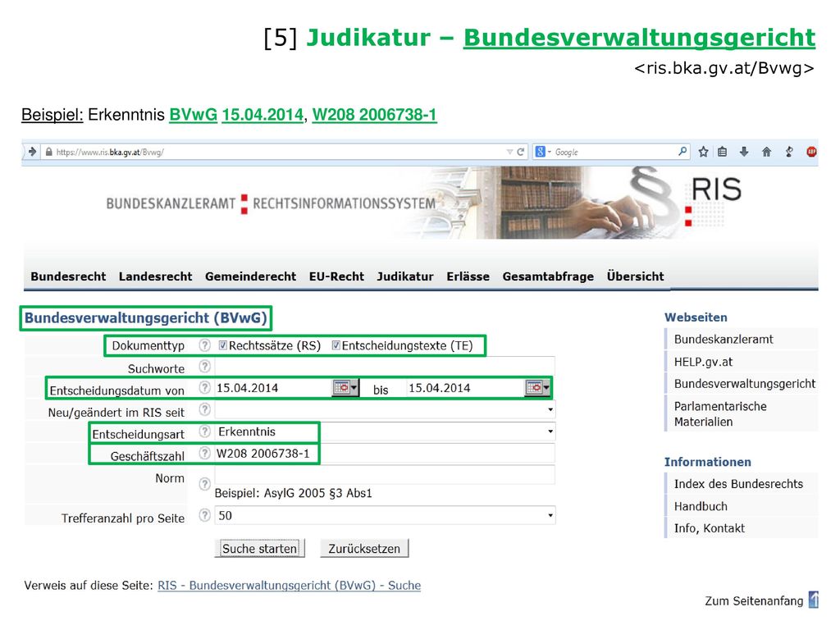Click the toolbar icon left of ABP
Image resolution: width=840 pixels, height=630 pixels.
tap(789, 152)
